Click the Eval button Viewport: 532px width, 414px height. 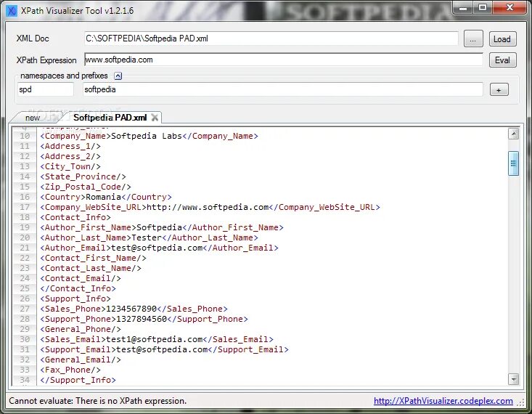tap(502, 60)
